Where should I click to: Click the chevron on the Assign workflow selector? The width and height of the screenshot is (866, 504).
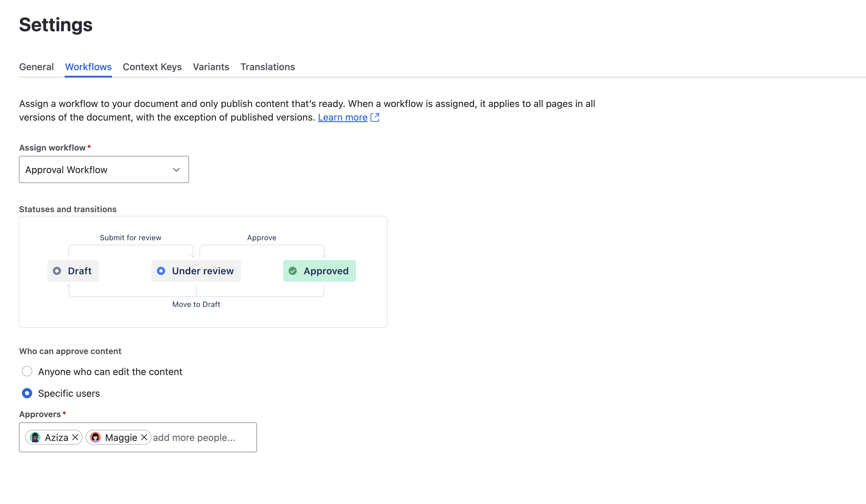176,169
